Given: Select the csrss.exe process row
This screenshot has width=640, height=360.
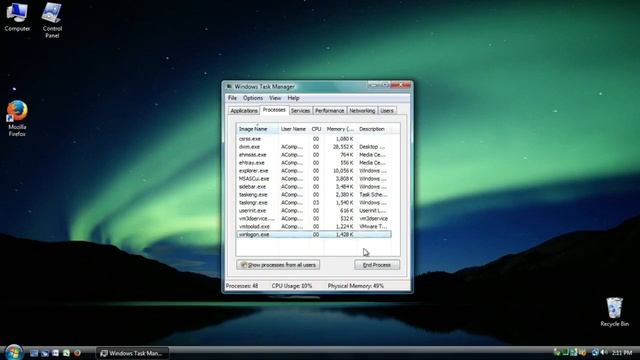Looking at the screenshot, I should pos(313,139).
